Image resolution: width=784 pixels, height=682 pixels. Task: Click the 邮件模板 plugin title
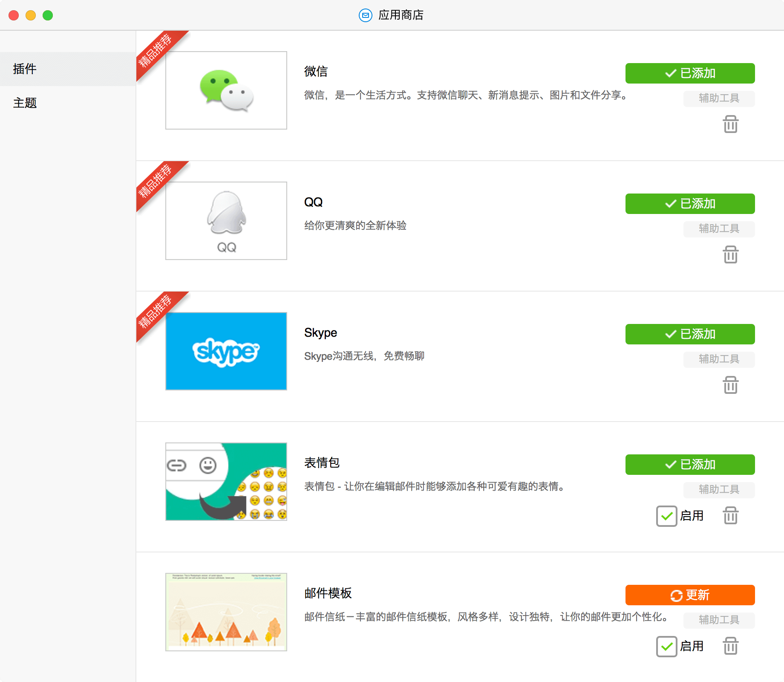(328, 593)
